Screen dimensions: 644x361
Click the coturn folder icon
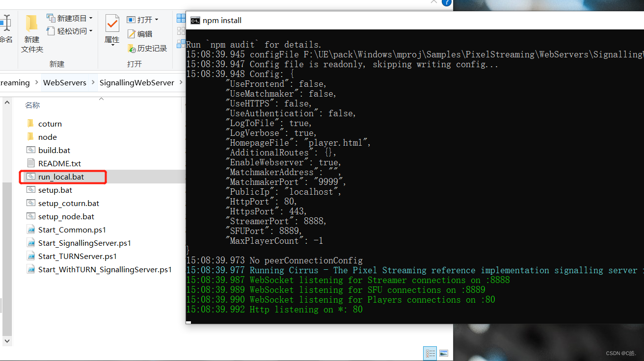click(x=30, y=124)
